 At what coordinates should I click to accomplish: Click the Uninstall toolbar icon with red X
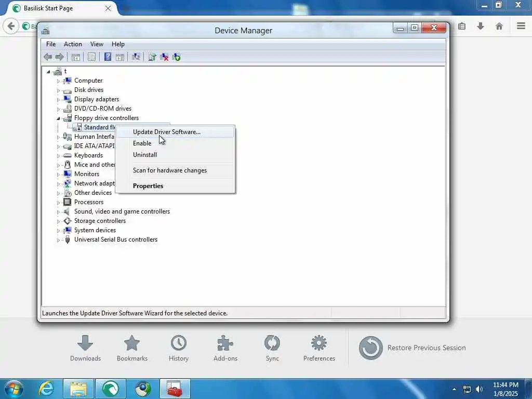[164, 57]
